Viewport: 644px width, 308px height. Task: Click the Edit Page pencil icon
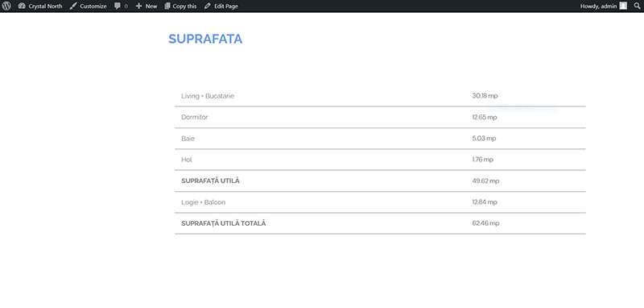[208, 6]
